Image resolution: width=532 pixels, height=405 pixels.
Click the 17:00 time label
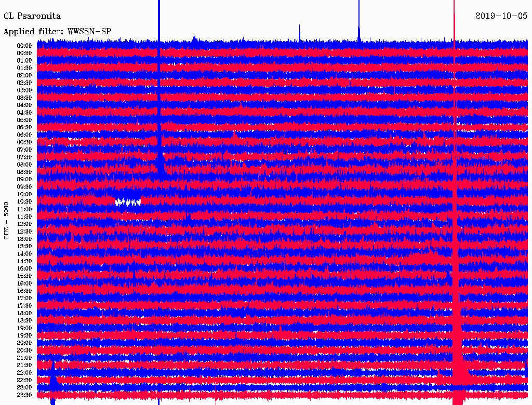click(24, 299)
